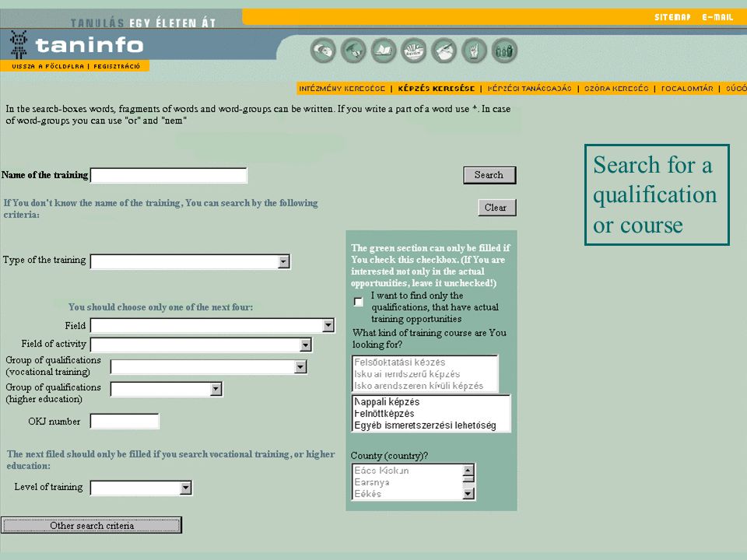Open the Regisztráció link

[117, 67]
